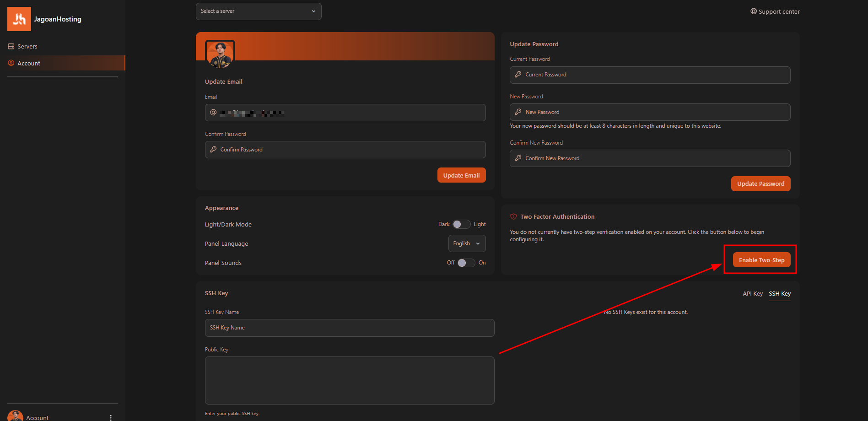
Task: Change Panel Language from English
Action: [466, 243]
